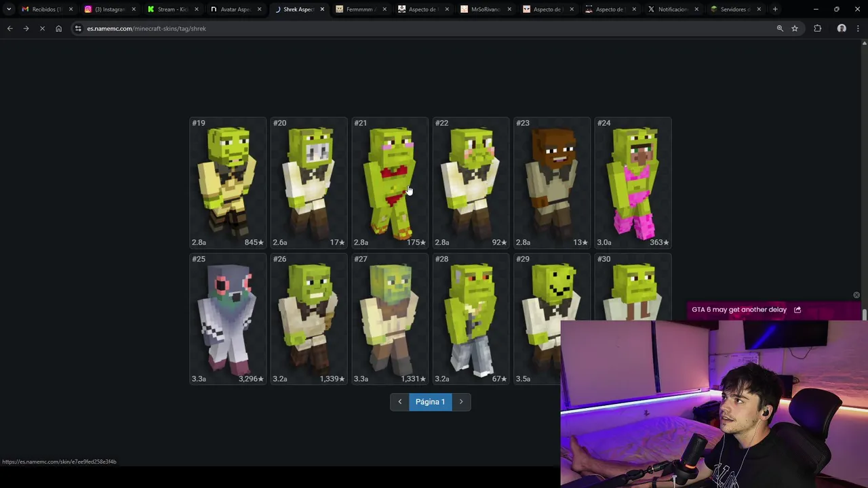
Task: Switch to Avatar Aspecto tab
Action: [235, 9]
